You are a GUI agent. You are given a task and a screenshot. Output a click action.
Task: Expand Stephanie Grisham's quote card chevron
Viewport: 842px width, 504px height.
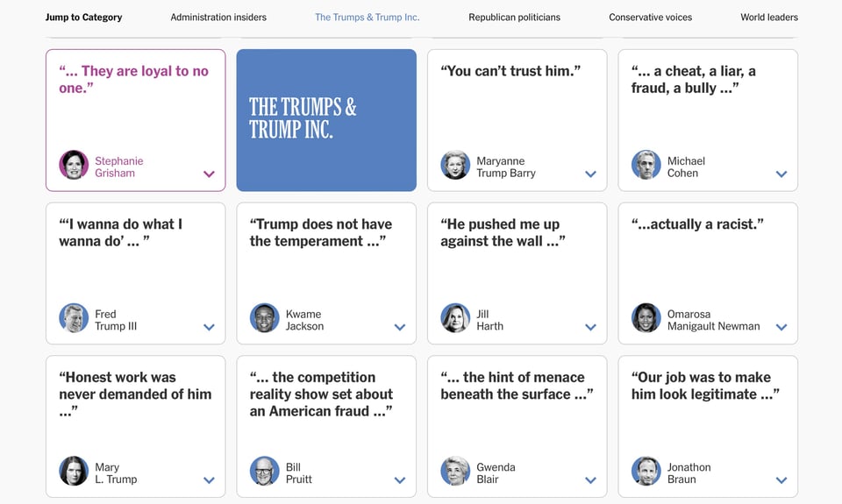pos(209,174)
